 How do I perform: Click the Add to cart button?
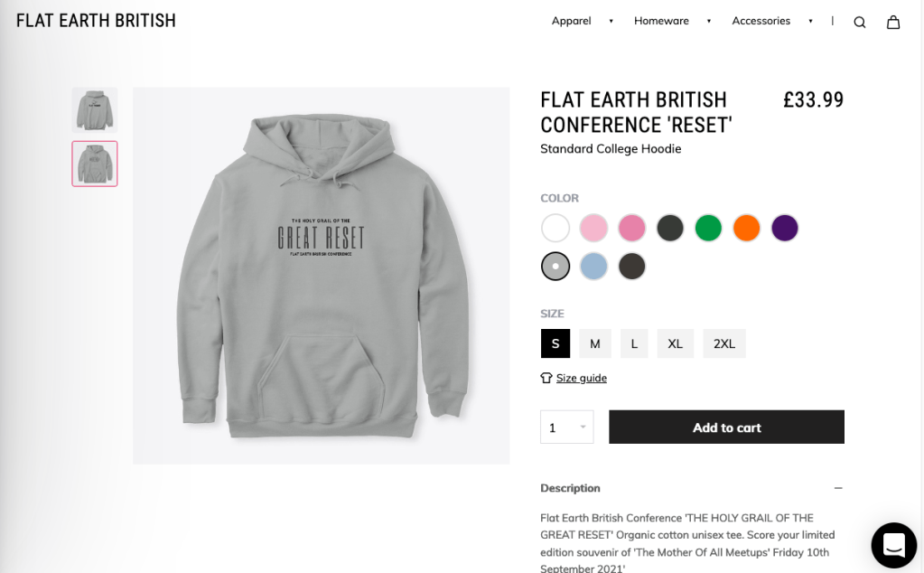pyautogui.click(x=726, y=427)
